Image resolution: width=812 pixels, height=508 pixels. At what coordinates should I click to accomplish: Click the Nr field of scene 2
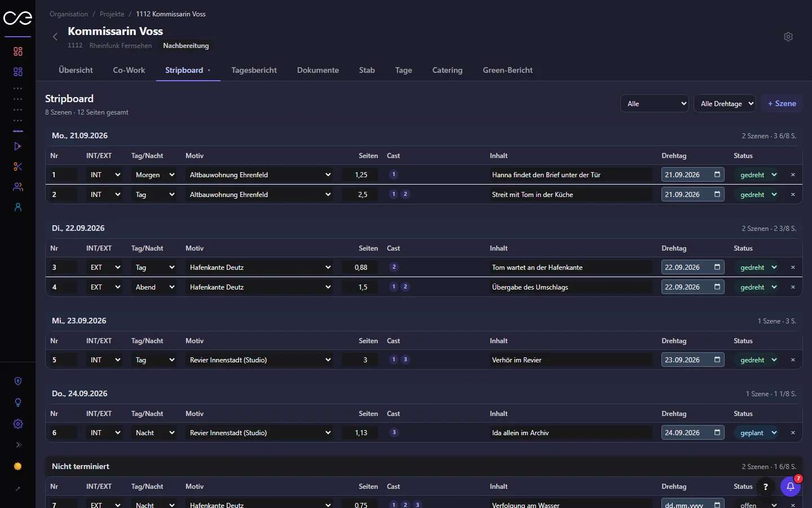[63, 195]
